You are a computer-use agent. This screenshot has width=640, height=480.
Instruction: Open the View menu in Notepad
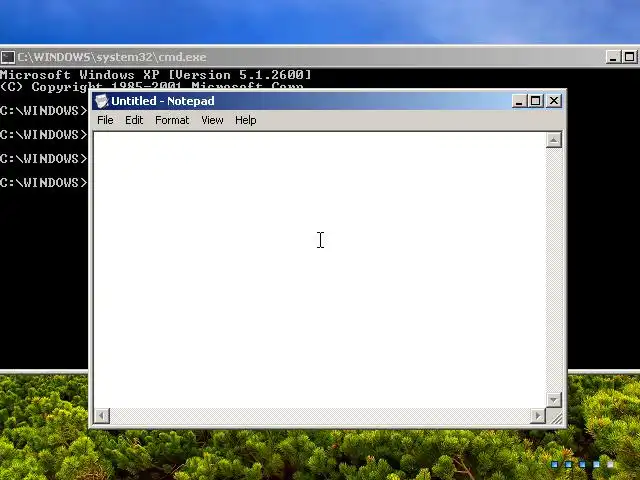click(212, 120)
